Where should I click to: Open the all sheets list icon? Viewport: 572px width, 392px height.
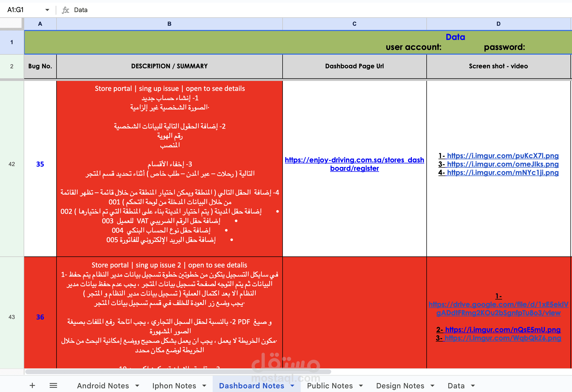pos(53,385)
